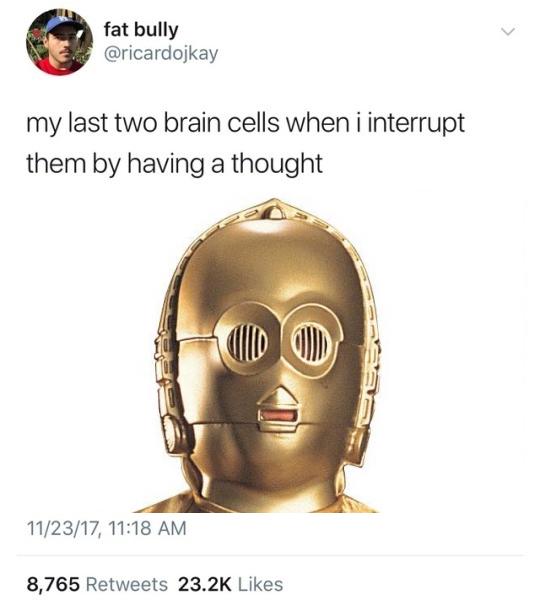View the 23.2K Likes list
540x611 pixels.
coord(231,584)
